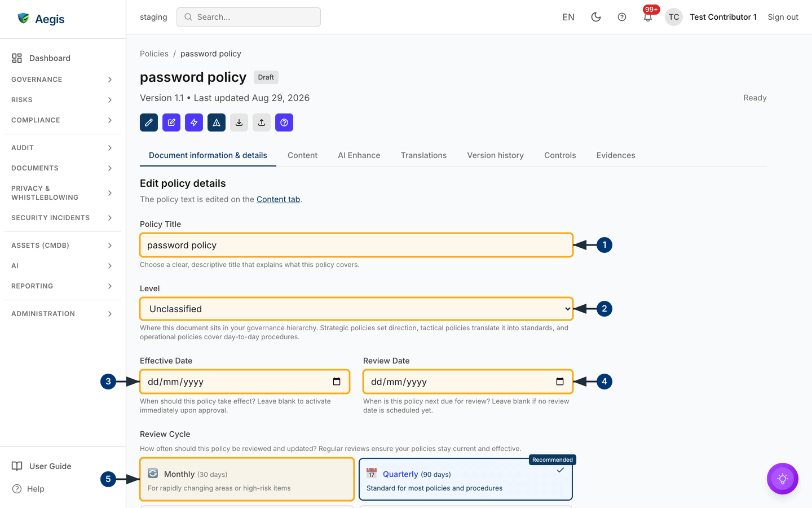Open the AI Enhance tab

[359, 155]
